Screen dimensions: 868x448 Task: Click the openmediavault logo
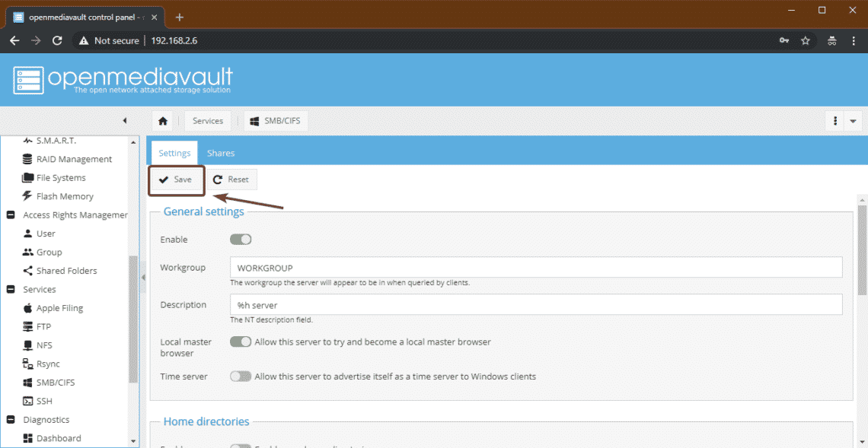[123, 80]
